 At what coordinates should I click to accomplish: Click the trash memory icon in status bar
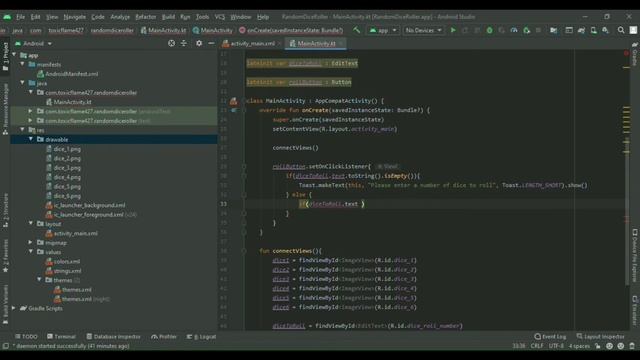tap(632, 346)
